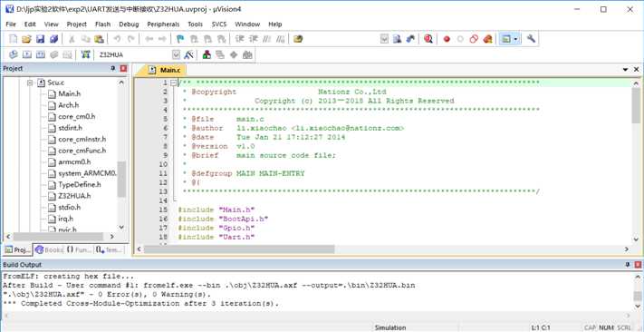Cut selection using scissors icon
Screen dimensions: 644x332
[x=72, y=39]
